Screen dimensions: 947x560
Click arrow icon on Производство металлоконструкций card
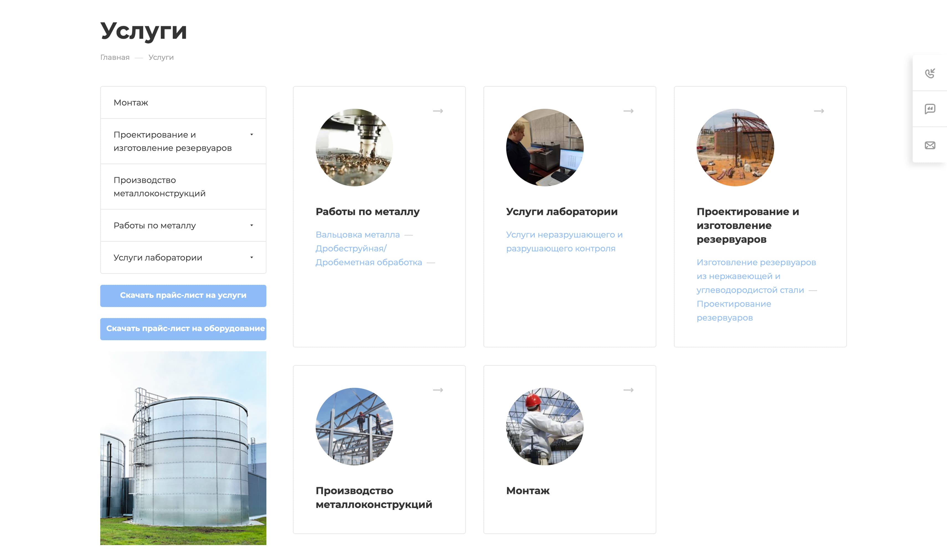(x=438, y=390)
